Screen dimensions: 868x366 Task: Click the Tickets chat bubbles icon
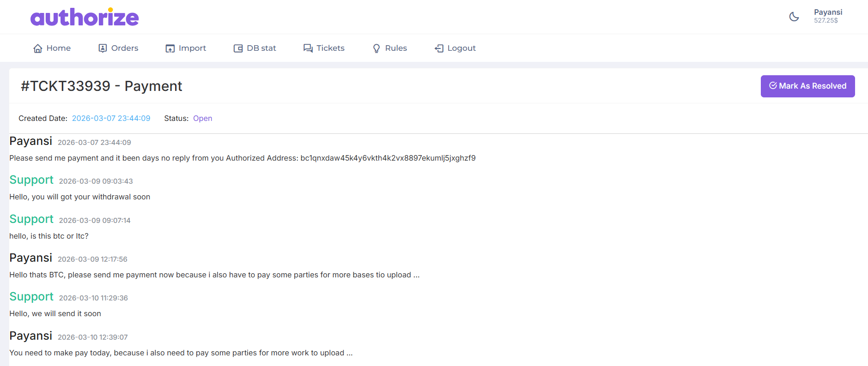click(308, 48)
